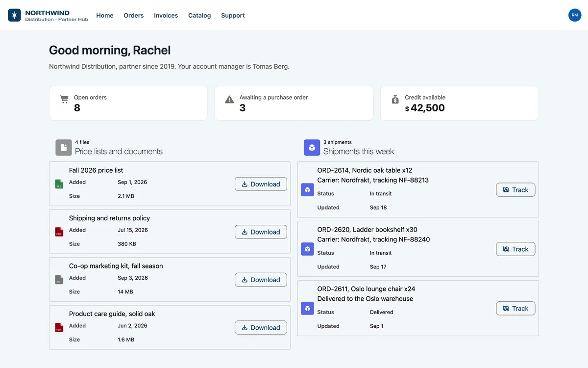The image size is (588, 368).
Task: Open the Support nav item
Action: tap(233, 16)
